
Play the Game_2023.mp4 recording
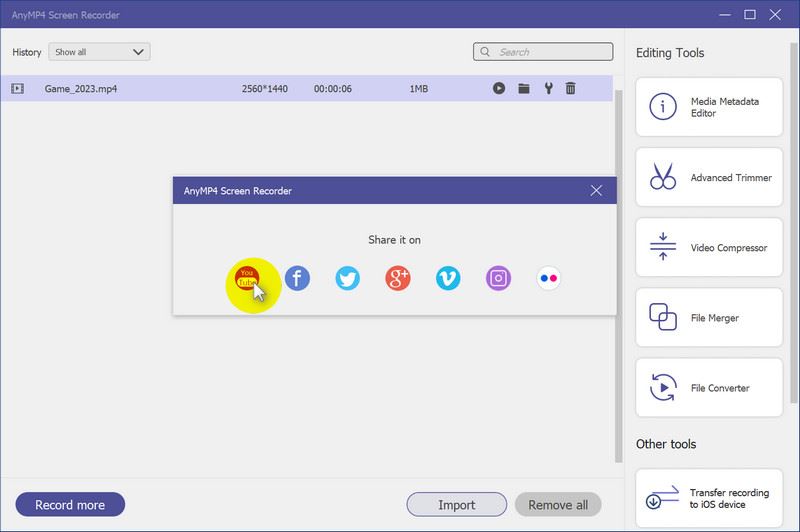499,88
